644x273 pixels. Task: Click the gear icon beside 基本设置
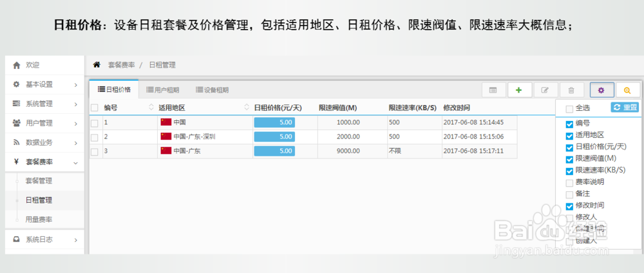pyautogui.click(x=17, y=84)
